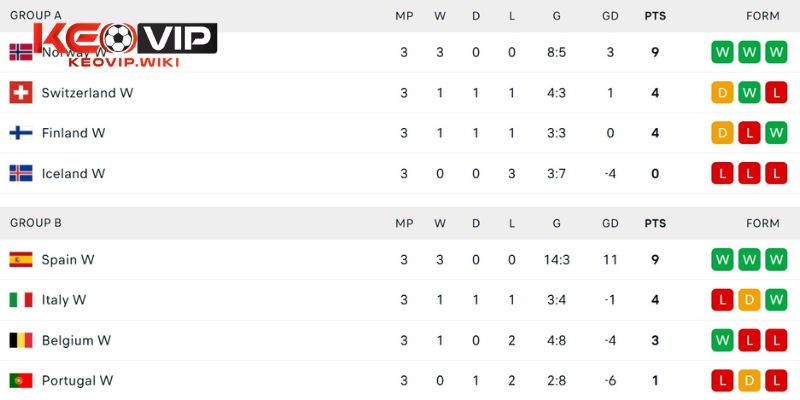The width and height of the screenshot is (800, 400).
Task: Select the Iceland W team name
Action: pos(73,173)
